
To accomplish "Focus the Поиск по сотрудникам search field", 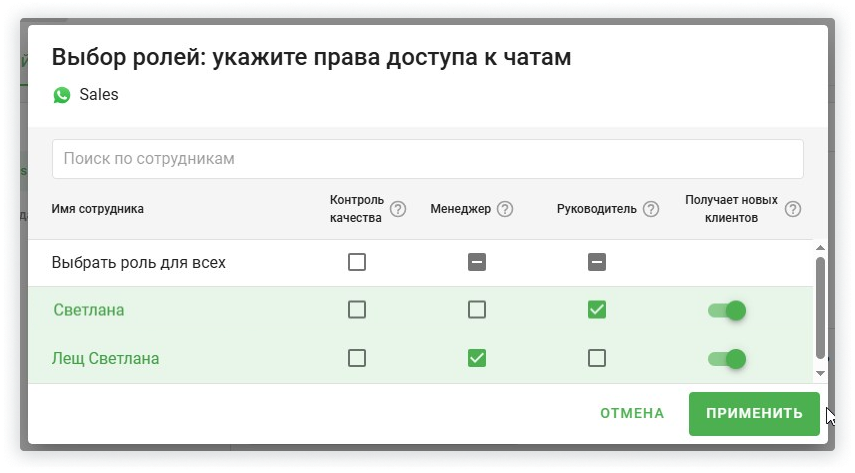I will [x=427, y=159].
